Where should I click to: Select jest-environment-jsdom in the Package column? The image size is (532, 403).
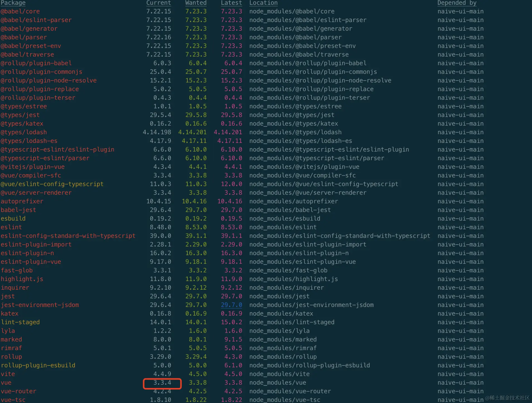pyautogui.click(x=40, y=305)
